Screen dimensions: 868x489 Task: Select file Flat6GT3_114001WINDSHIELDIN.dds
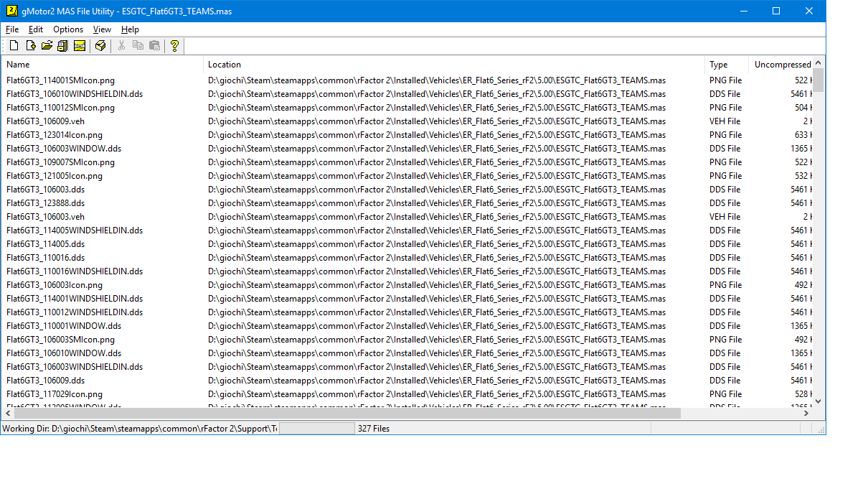[75, 299]
